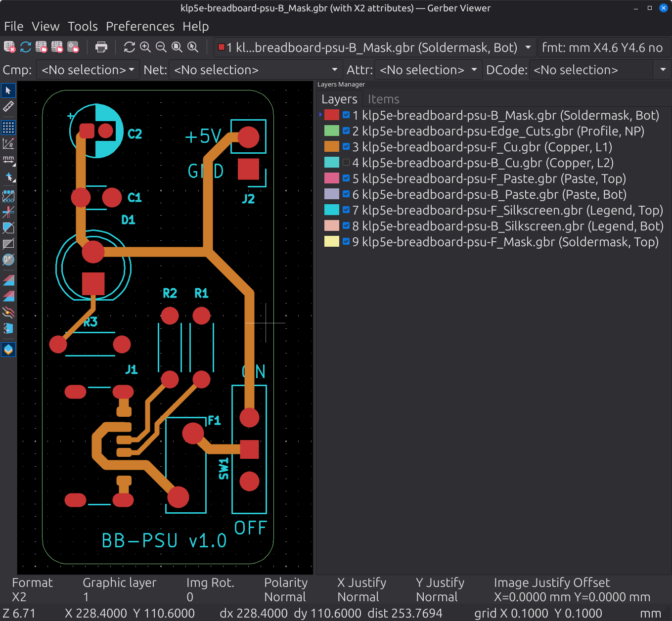Image resolution: width=672 pixels, height=621 pixels.
Task: Click the blue Reload All Layers icon
Action: click(x=26, y=47)
